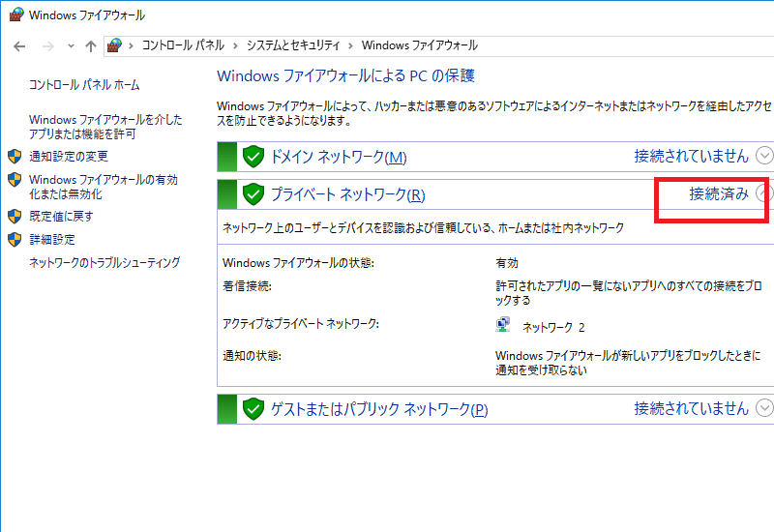Click Windows ファイアウォールによる PC の保護 heading

pos(345,76)
